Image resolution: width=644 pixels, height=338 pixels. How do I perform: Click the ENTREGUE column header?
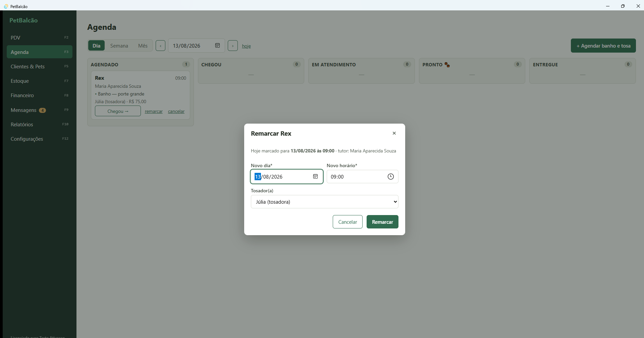click(x=545, y=65)
